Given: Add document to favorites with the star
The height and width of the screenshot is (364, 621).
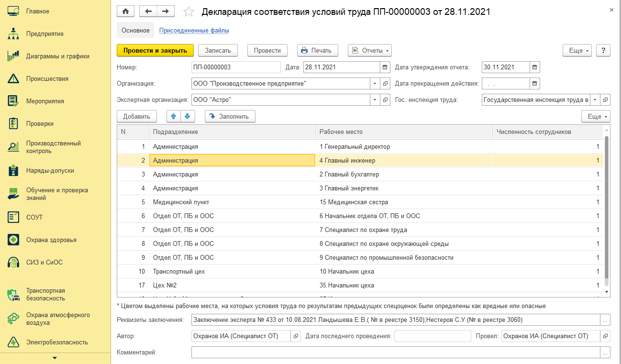Looking at the screenshot, I should tap(189, 12).
